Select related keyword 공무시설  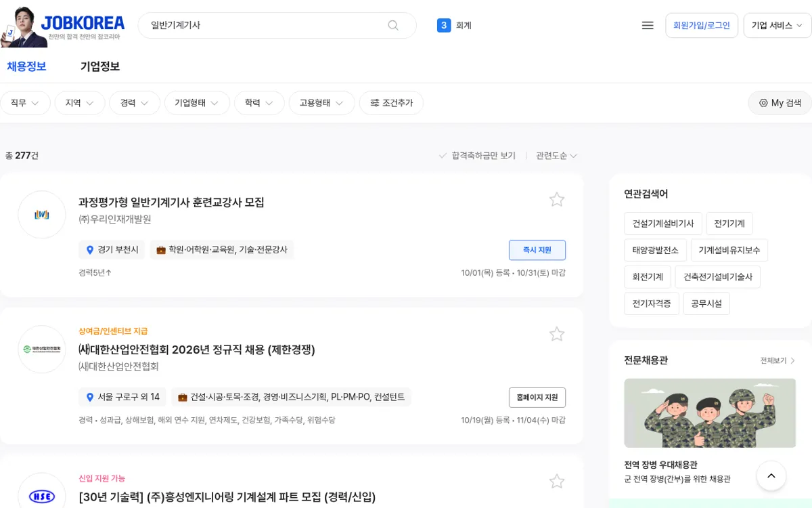[x=706, y=303]
